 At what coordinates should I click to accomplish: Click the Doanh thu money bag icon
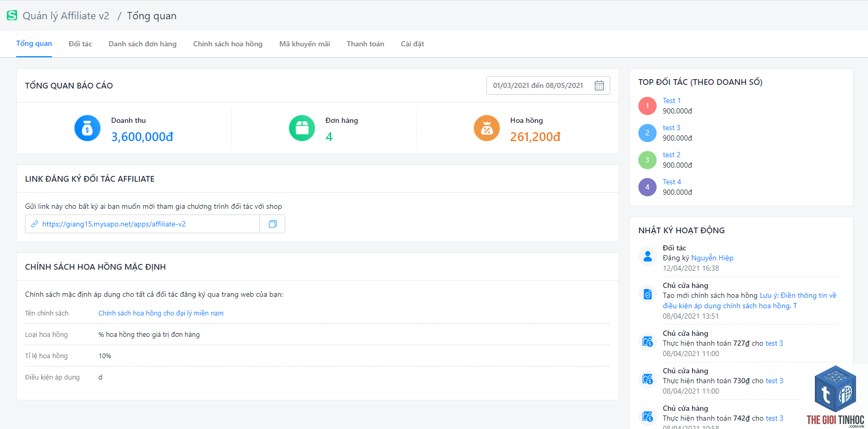pos(87,128)
